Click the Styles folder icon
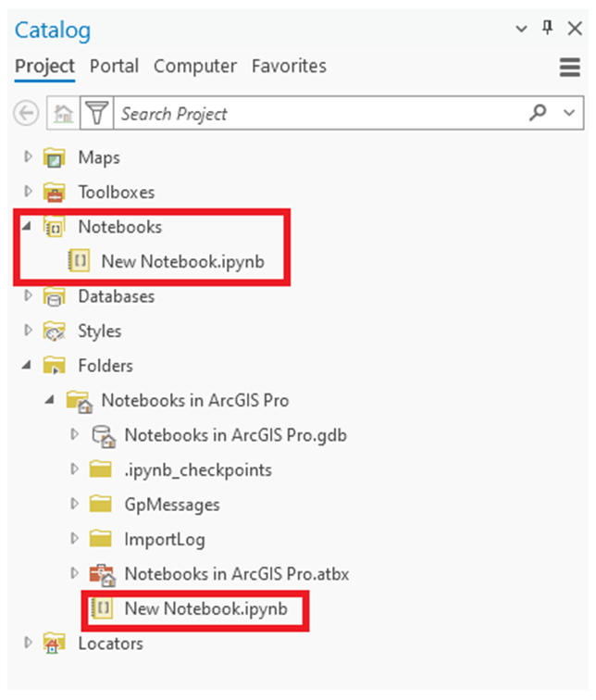This screenshot has width=596, height=700. click(x=55, y=331)
